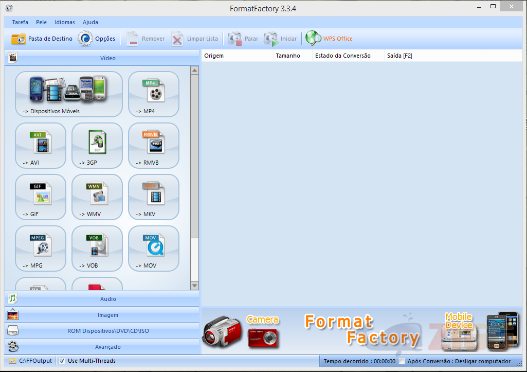The height and width of the screenshot is (372, 527).
Task: Open Opções settings in toolbar
Action: tap(97, 39)
